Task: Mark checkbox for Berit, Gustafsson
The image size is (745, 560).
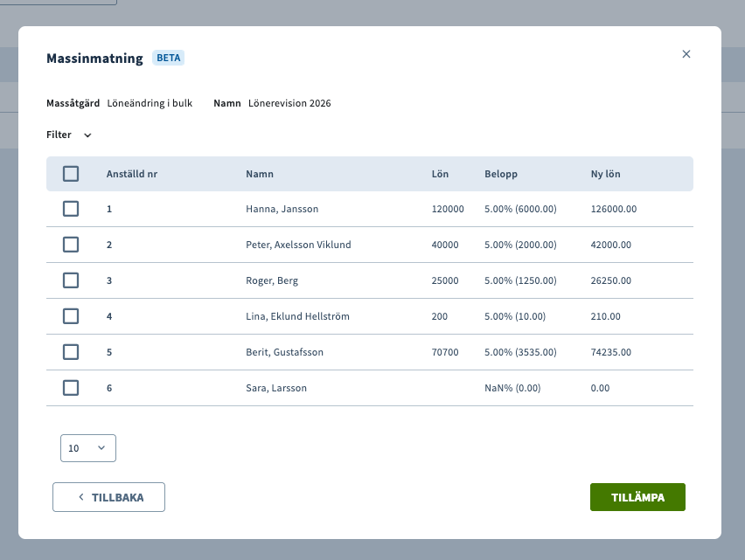Action: click(71, 352)
